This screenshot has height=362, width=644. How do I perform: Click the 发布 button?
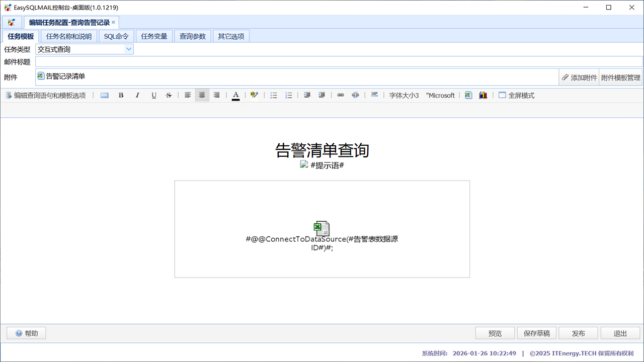[579, 333]
